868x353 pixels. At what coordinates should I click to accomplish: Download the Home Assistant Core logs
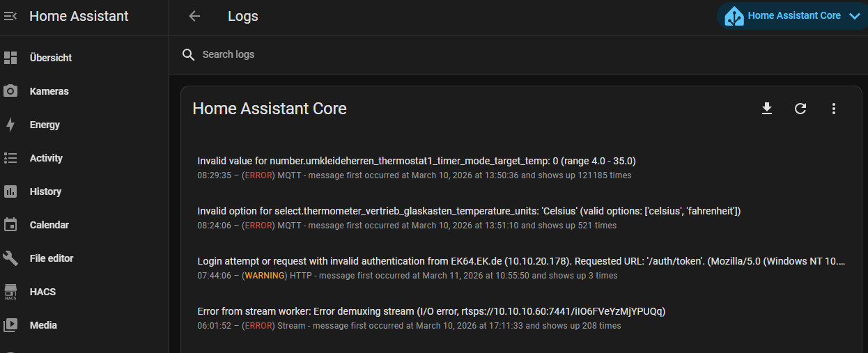tap(767, 109)
